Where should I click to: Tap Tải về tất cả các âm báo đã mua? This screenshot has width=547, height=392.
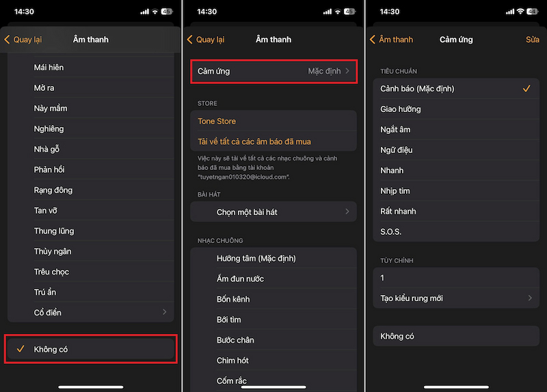(254, 141)
